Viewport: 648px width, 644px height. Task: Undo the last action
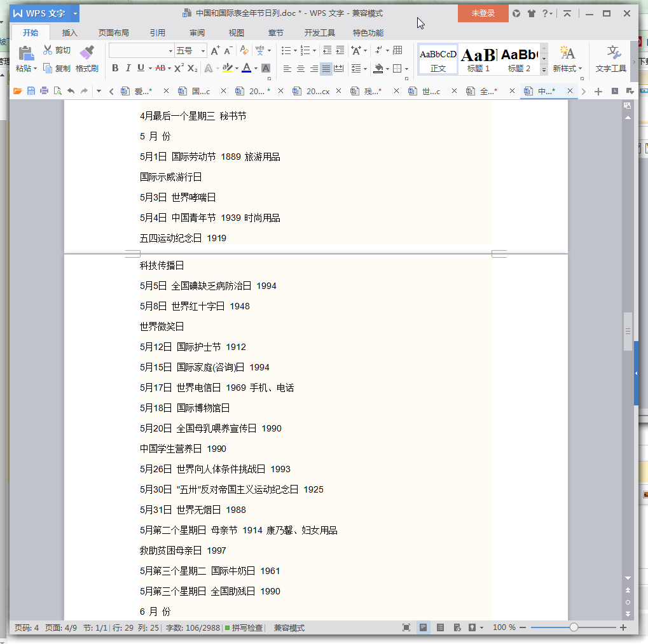coord(71,91)
